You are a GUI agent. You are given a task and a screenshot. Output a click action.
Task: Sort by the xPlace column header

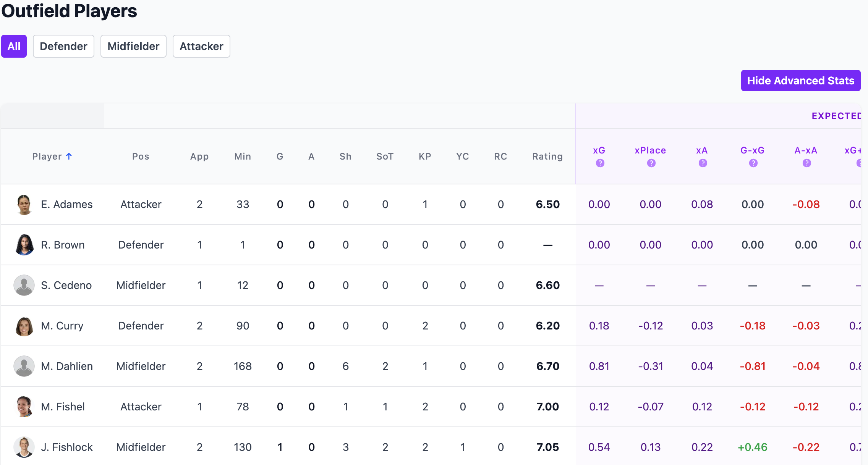[x=650, y=150]
